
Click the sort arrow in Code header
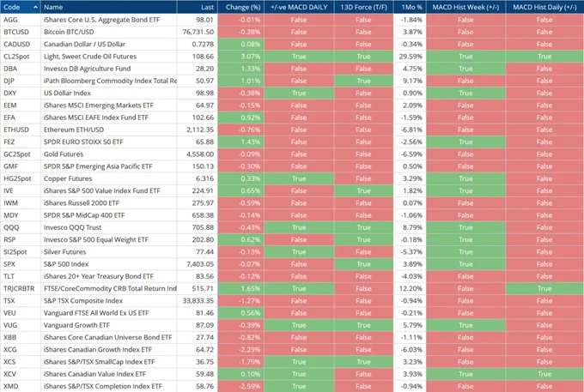point(35,7)
